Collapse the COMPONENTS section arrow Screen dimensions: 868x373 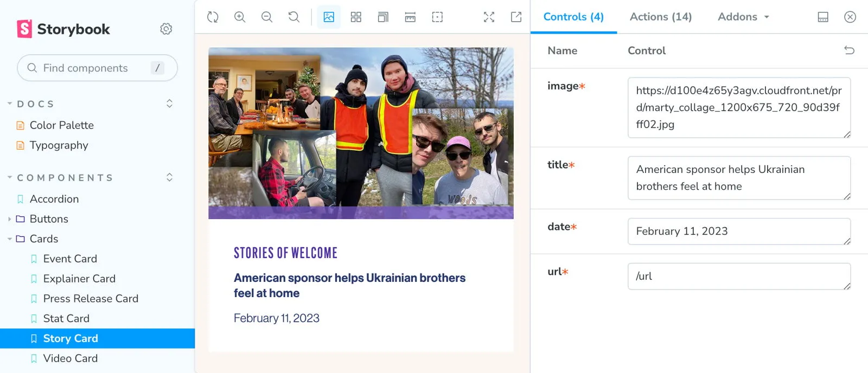[x=9, y=177]
